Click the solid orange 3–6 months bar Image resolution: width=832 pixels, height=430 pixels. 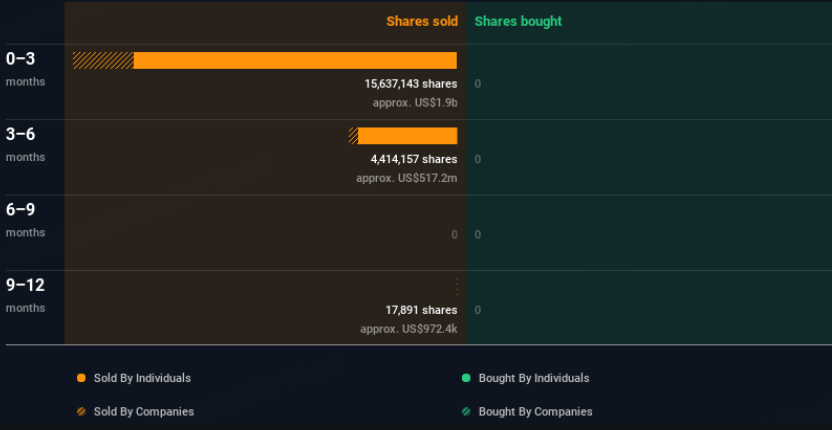point(407,136)
